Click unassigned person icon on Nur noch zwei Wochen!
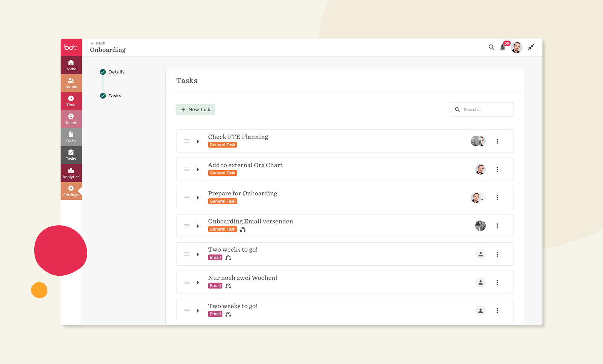This screenshot has height=364, width=603. click(480, 282)
